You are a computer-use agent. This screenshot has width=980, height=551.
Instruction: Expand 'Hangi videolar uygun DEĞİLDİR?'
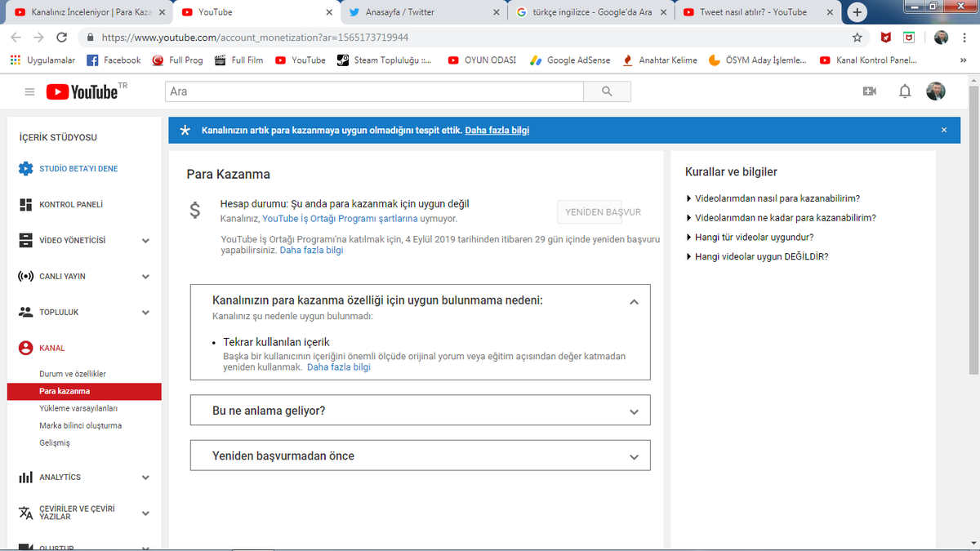point(757,256)
